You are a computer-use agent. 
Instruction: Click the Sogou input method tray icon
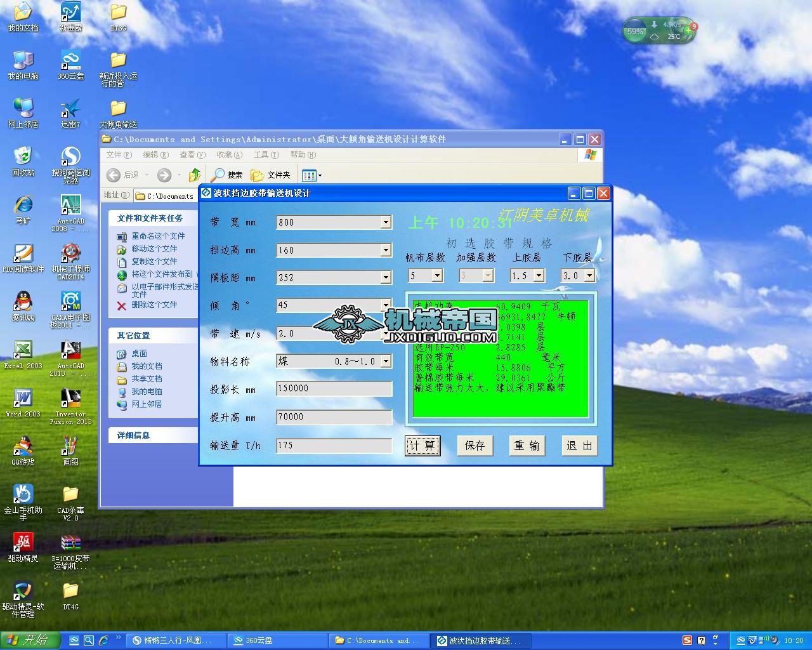[x=687, y=640]
